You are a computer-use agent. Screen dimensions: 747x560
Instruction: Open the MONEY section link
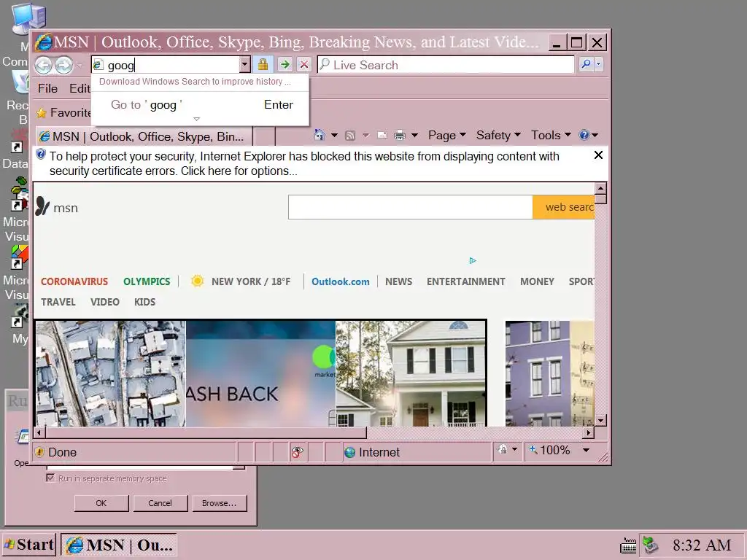(x=537, y=281)
